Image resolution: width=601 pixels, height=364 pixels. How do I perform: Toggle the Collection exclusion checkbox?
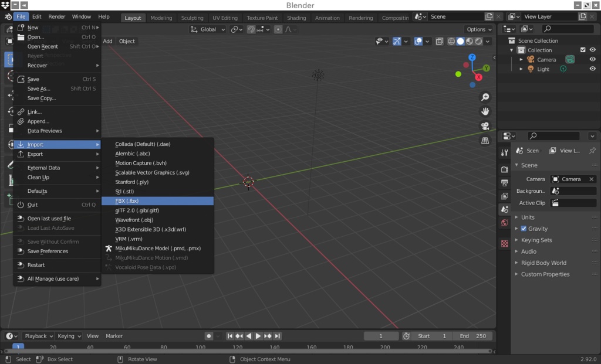[583, 50]
